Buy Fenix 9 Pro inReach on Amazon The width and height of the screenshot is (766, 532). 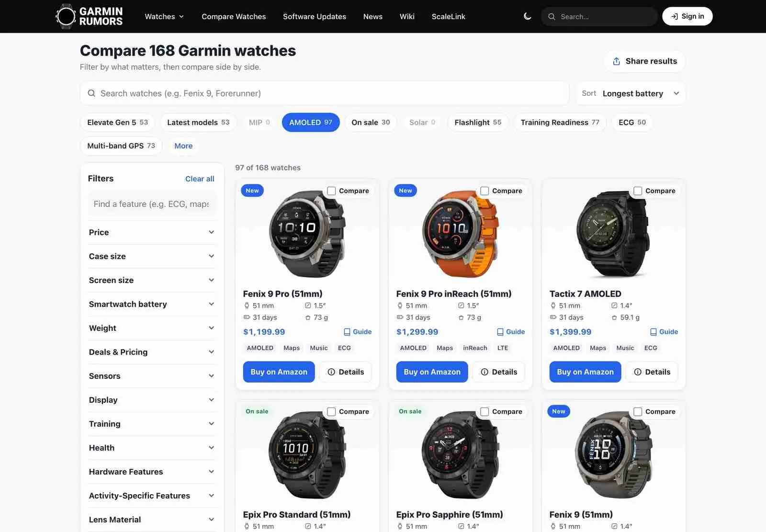point(432,372)
